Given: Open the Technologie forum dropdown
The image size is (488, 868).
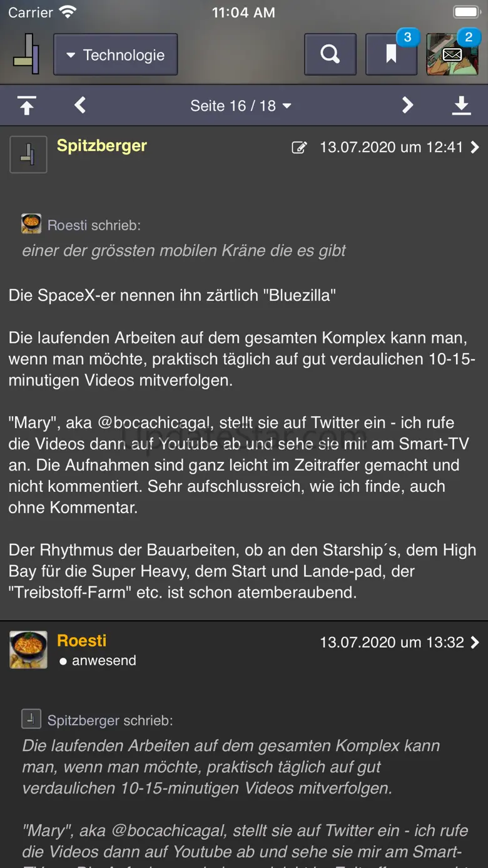Looking at the screenshot, I should tap(116, 54).
